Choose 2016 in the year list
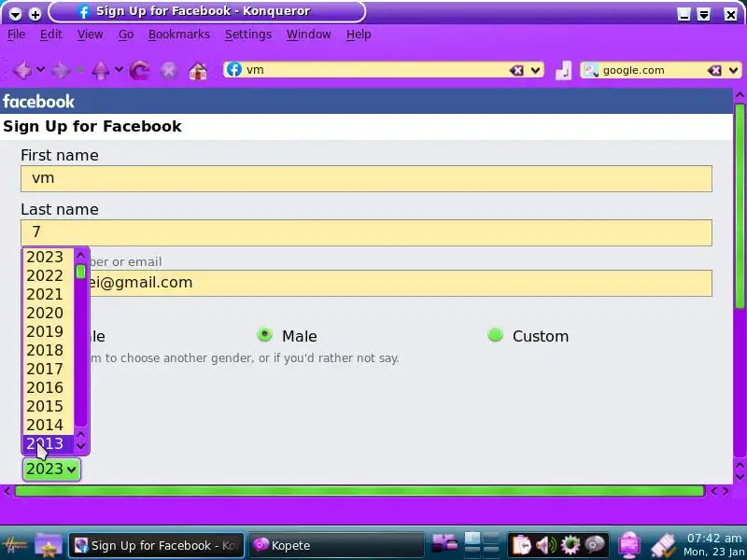The height and width of the screenshot is (560, 747). click(49, 387)
